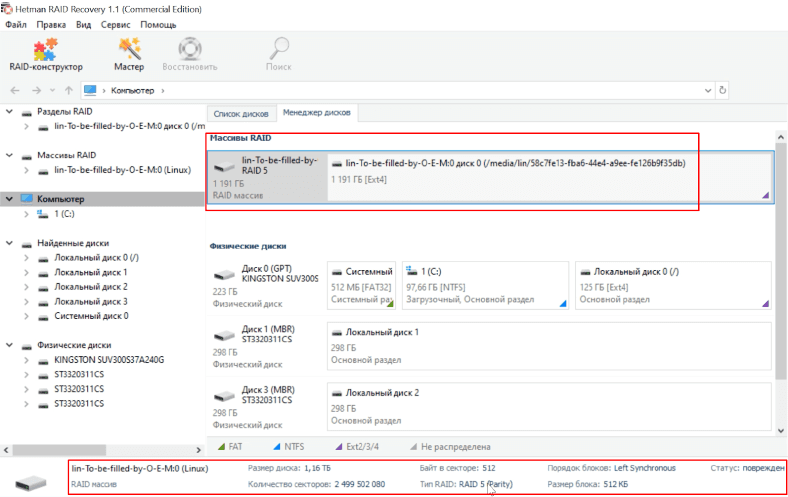Click the Локальный диск 1 partition
The image size is (788, 497).
pos(548,342)
